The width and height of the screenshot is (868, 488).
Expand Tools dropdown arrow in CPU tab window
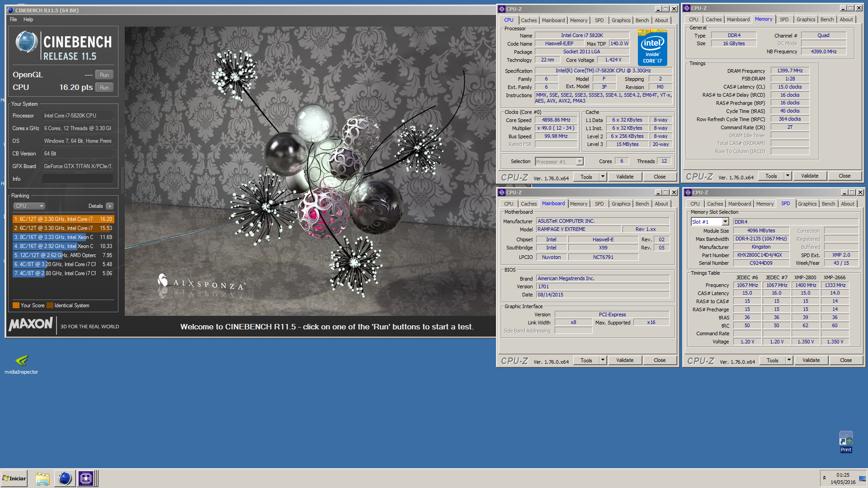[x=603, y=177]
